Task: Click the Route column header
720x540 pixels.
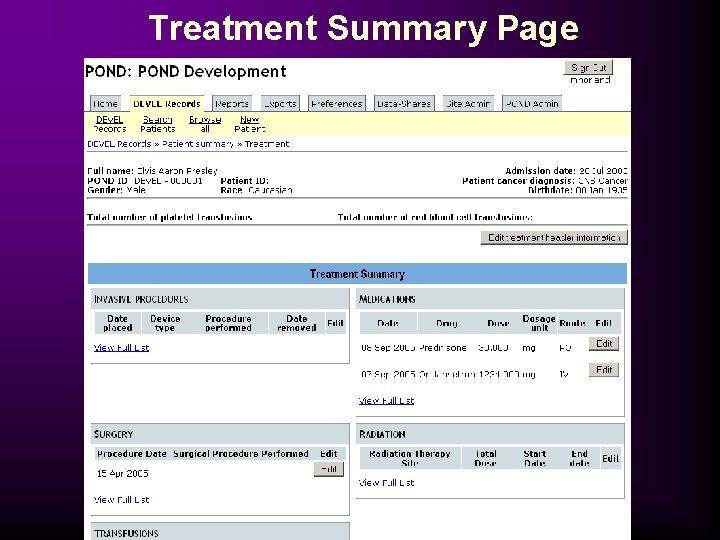Action: coord(572,323)
